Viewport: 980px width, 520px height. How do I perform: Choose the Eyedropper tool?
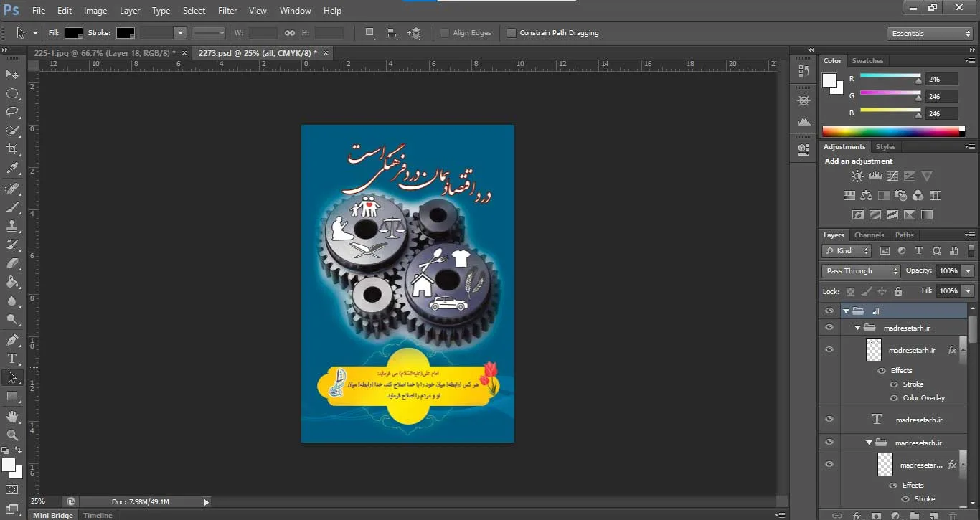pos(12,169)
